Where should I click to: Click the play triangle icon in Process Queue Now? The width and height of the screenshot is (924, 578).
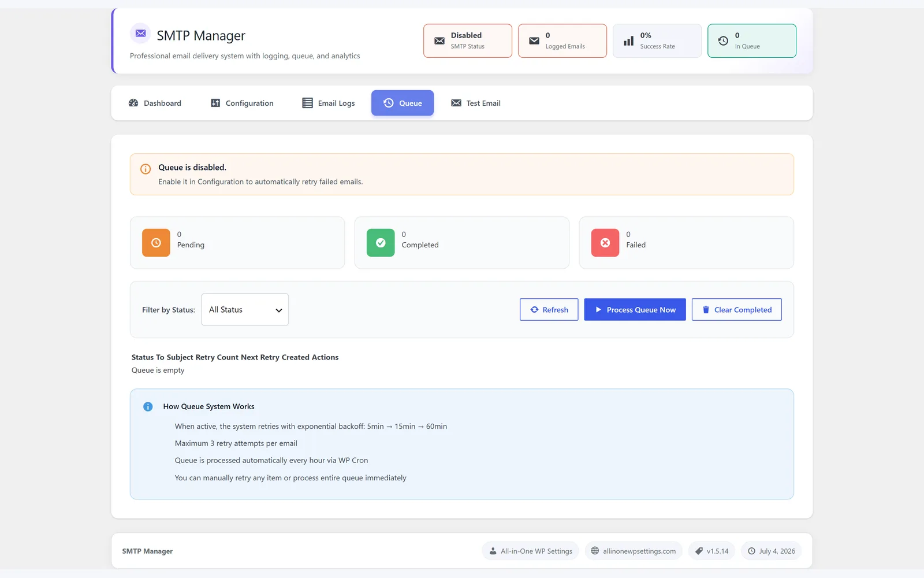(598, 310)
